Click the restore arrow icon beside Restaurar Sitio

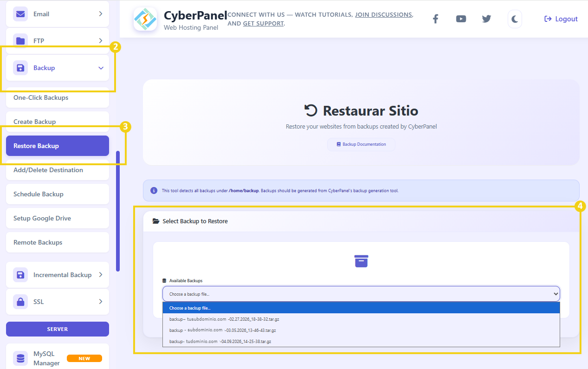(x=311, y=110)
